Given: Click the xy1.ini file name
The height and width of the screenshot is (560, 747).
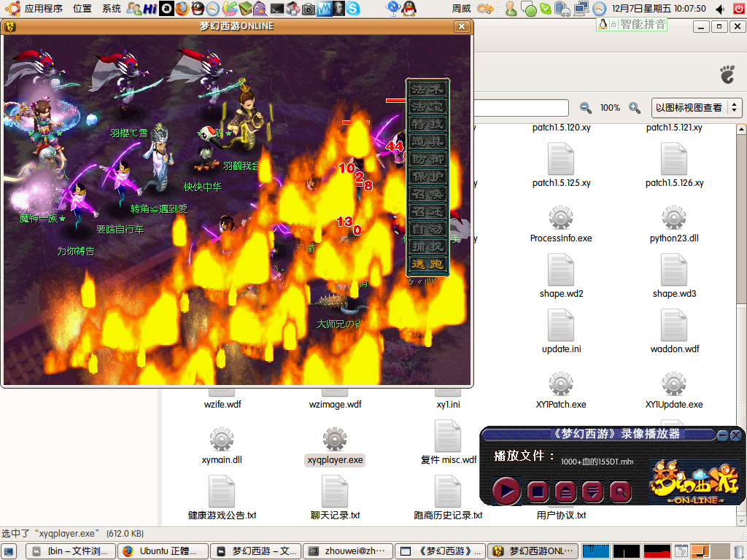Looking at the screenshot, I should point(448,404).
